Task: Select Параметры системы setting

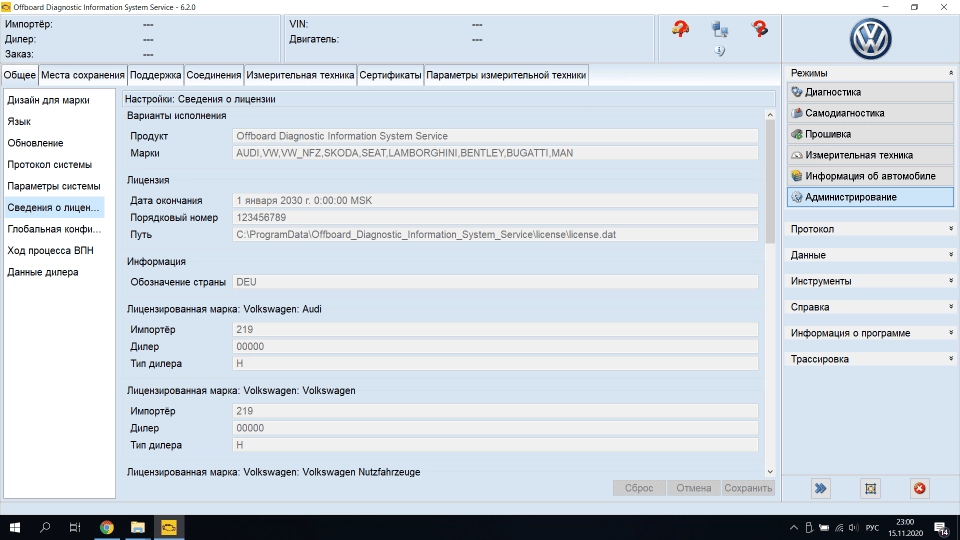Action: coord(54,186)
